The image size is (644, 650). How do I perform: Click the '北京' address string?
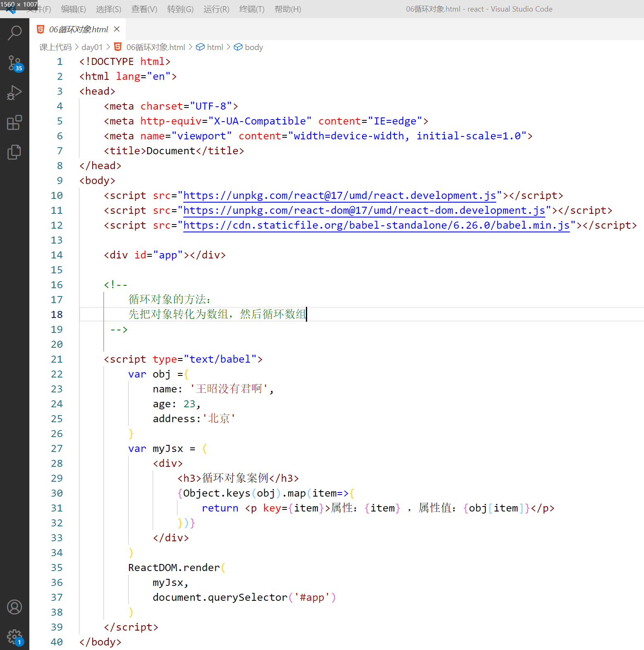coord(219,418)
